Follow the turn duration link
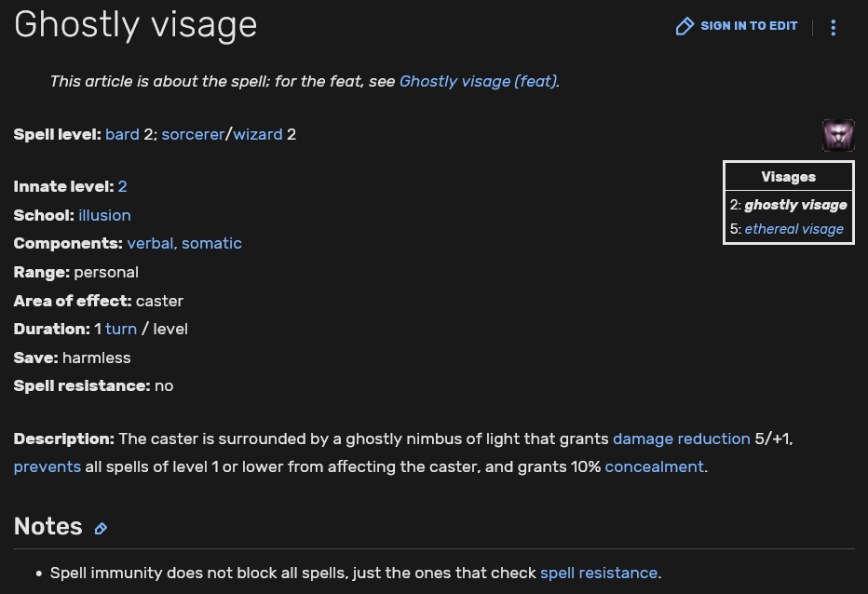868x594 pixels. pos(121,329)
